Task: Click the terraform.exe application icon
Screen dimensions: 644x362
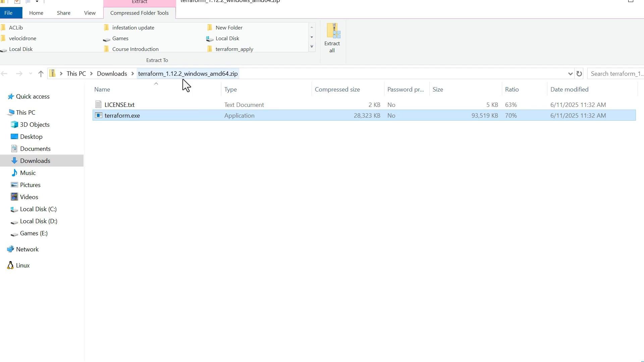Action: (x=98, y=115)
